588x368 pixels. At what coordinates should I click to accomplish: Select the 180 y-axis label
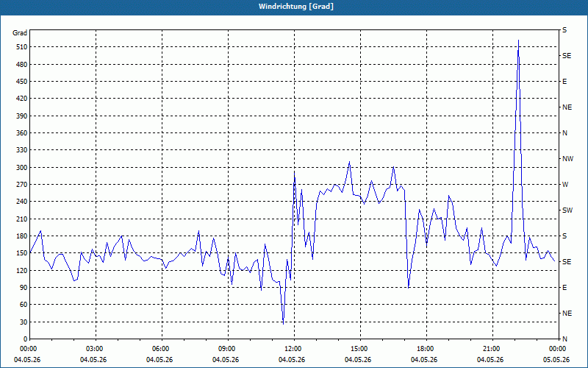pos(21,236)
